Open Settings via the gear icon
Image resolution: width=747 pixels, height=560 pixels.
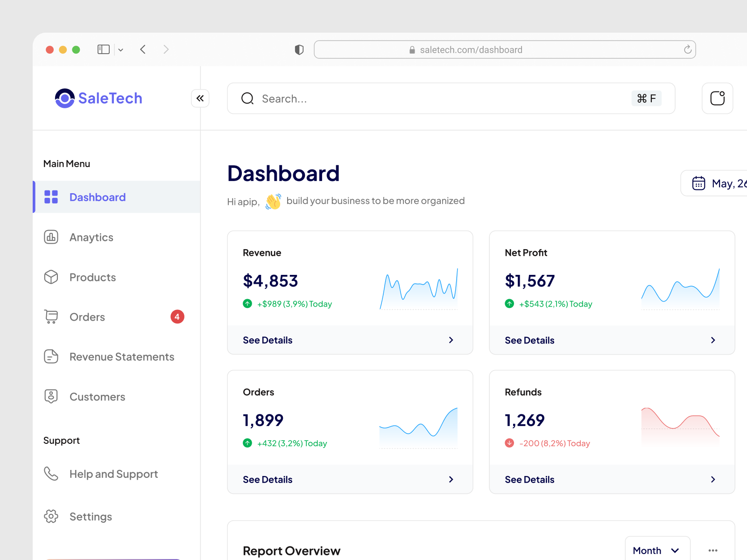click(51, 516)
